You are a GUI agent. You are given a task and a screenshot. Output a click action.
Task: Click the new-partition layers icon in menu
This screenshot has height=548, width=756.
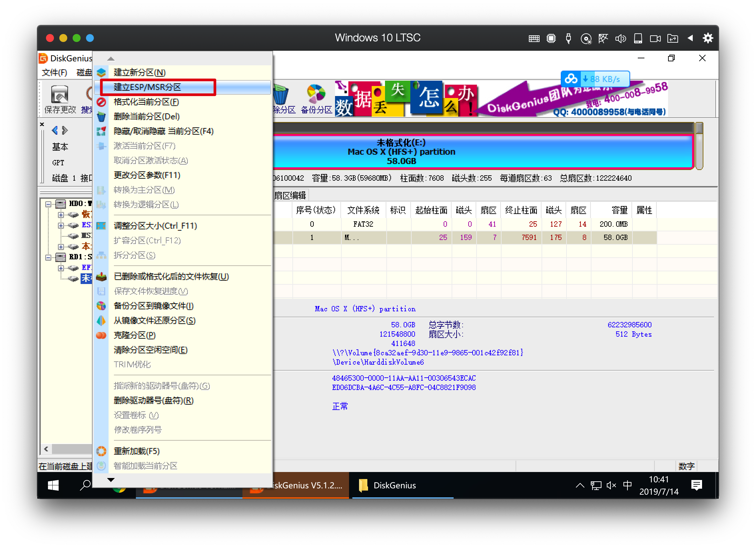pos(101,72)
